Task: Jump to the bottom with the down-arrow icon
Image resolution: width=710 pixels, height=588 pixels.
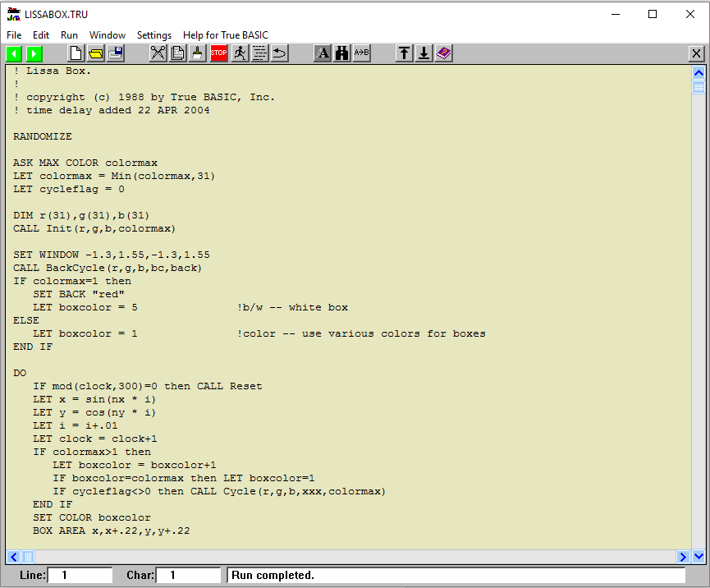Action: (x=424, y=53)
